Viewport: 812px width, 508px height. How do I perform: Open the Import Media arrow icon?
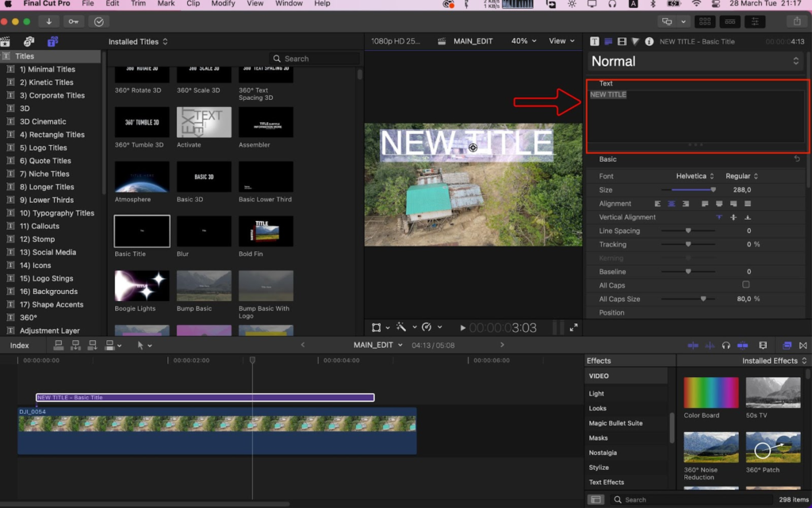coord(48,21)
